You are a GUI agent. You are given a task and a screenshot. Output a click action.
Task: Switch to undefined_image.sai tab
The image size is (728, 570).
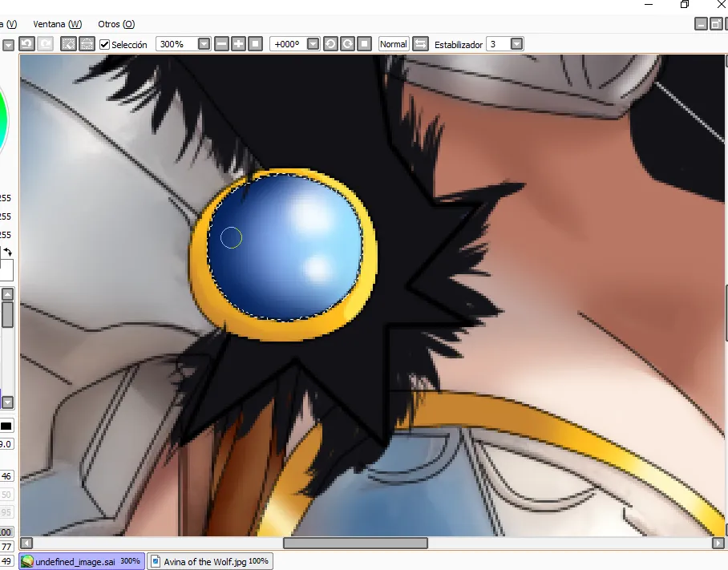pyautogui.click(x=82, y=561)
